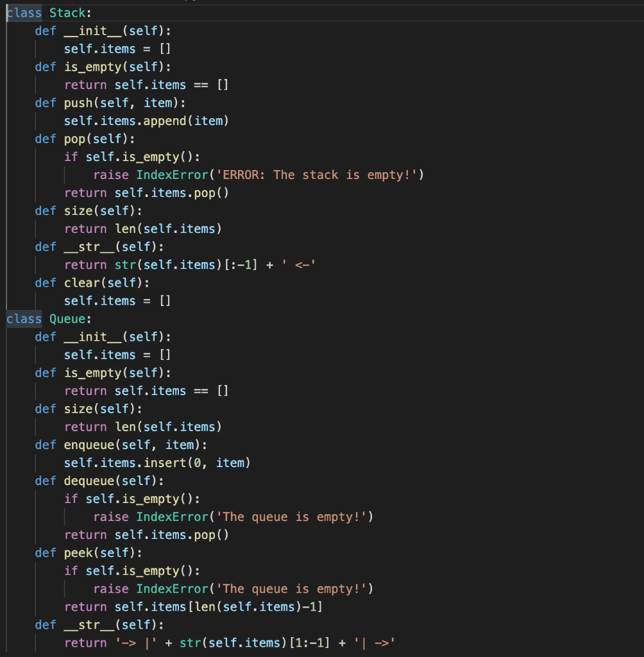This screenshot has width=644, height=657.
Task: Click the size method in Stack class
Action: point(77,210)
